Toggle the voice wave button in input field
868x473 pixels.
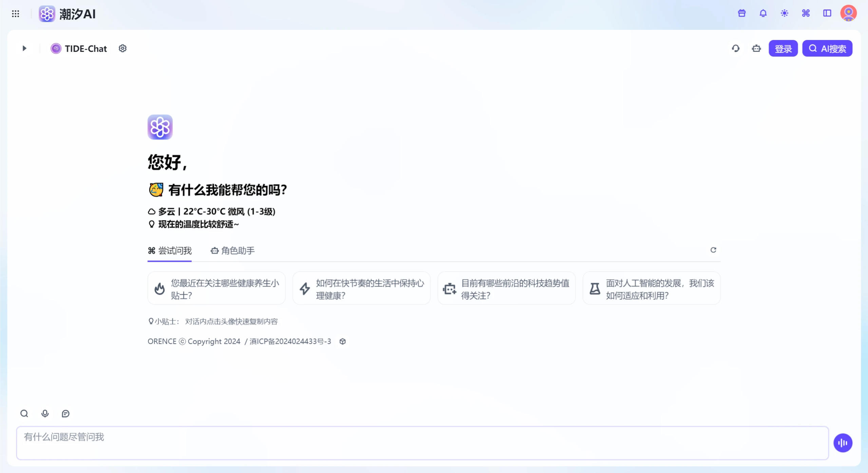point(843,443)
